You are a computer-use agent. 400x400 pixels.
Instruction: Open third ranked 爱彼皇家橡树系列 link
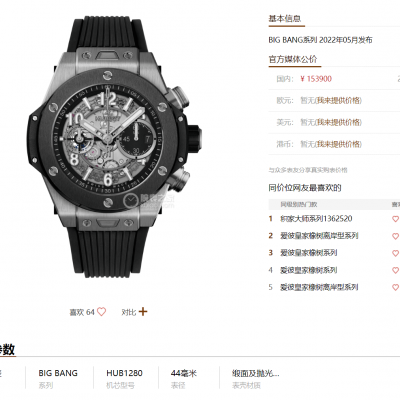(308, 253)
